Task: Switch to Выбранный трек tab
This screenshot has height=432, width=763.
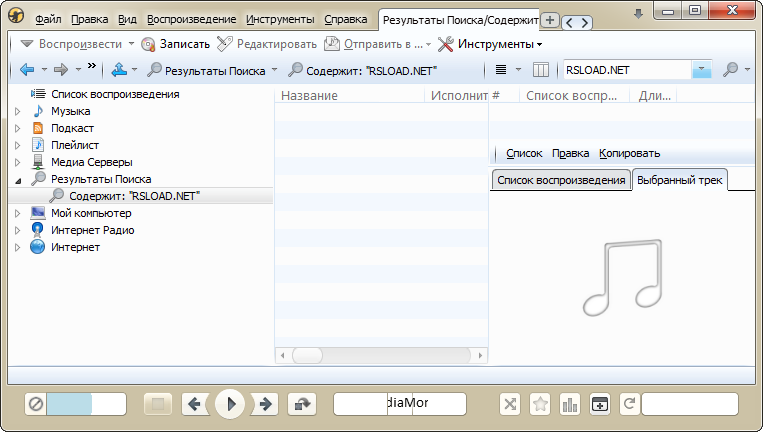Action: coord(679,180)
